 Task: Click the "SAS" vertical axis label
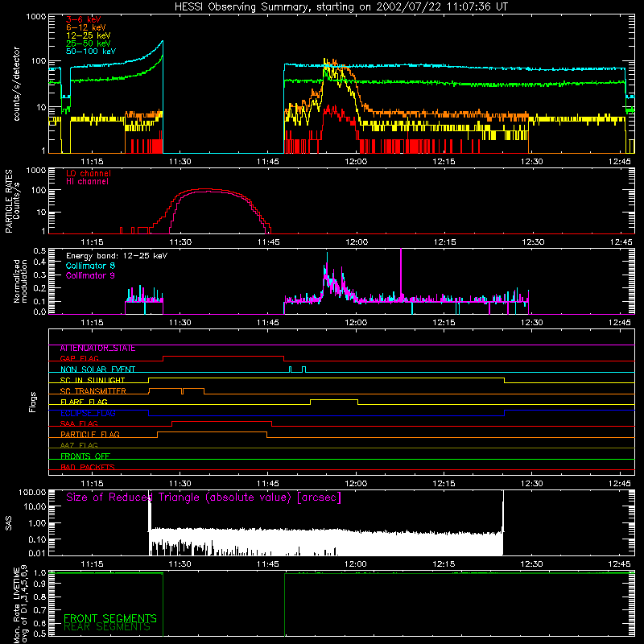pos(9,523)
